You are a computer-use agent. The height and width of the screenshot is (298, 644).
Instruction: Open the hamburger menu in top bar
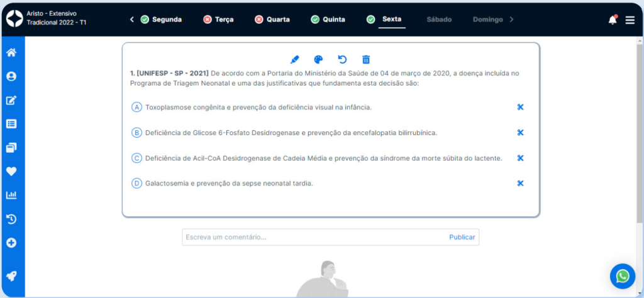tap(630, 20)
